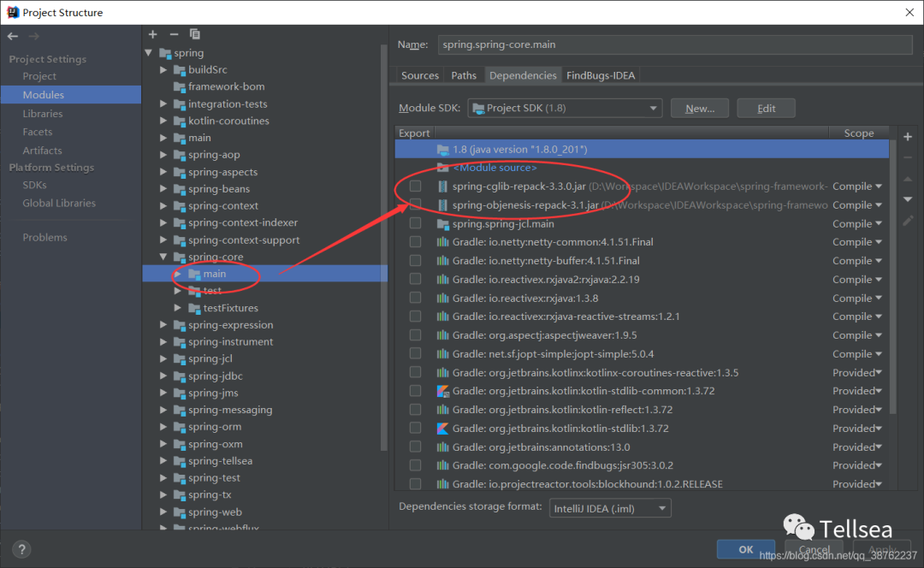Open Artifacts in Project Settings
Viewport: 924px width, 568px height.
pyautogui.click(x=42, y=151)
